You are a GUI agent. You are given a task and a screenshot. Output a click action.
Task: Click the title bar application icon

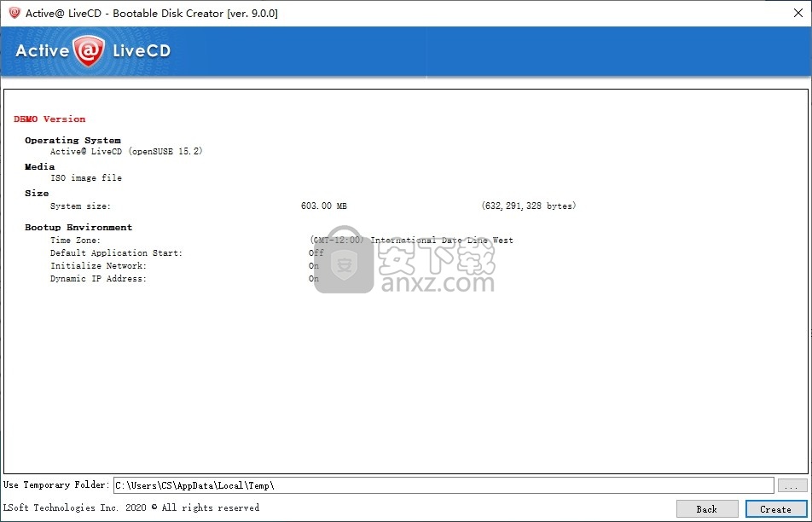click(14, 13)
